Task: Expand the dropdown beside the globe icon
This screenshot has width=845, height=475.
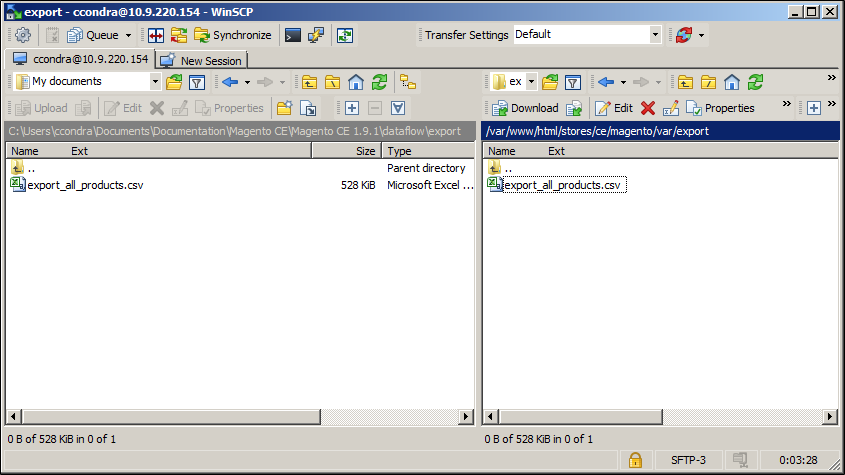Action: pyautogui.click(x=701, y=36)
